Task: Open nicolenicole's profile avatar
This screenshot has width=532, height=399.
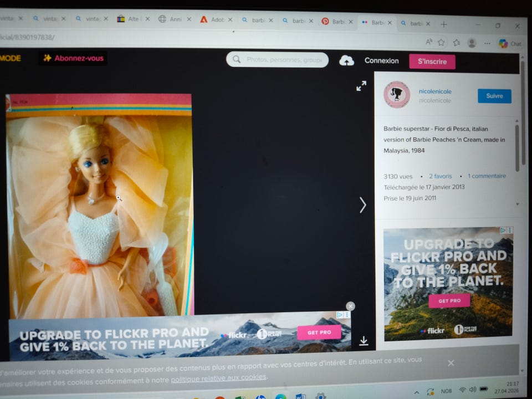Action: point(397,95)
